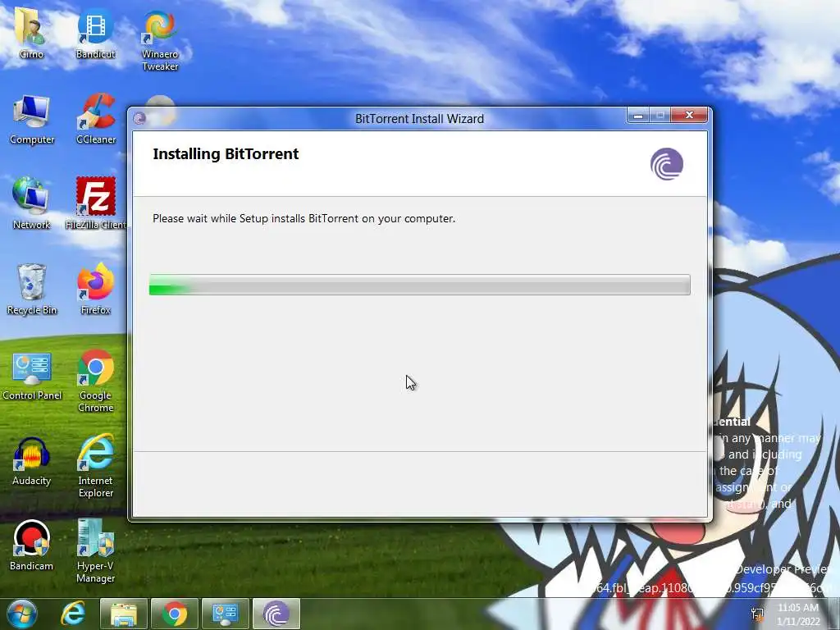Click Internet Explorer taskbar icon
Image resolution: width=840 pixels, height=630 pixels.
[x=73, y=614]
